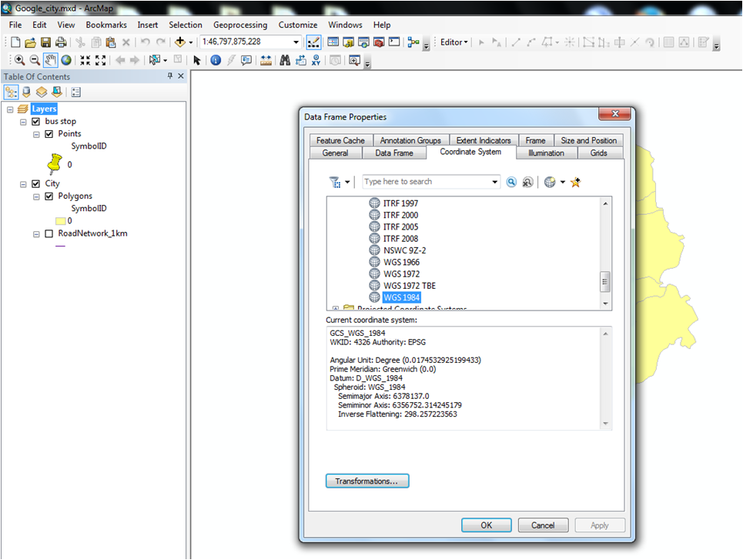Click the purple RoadNetwork_1km line symbol
The height and width of the screenshot is (560, 743).
click(x=60, y=246)
